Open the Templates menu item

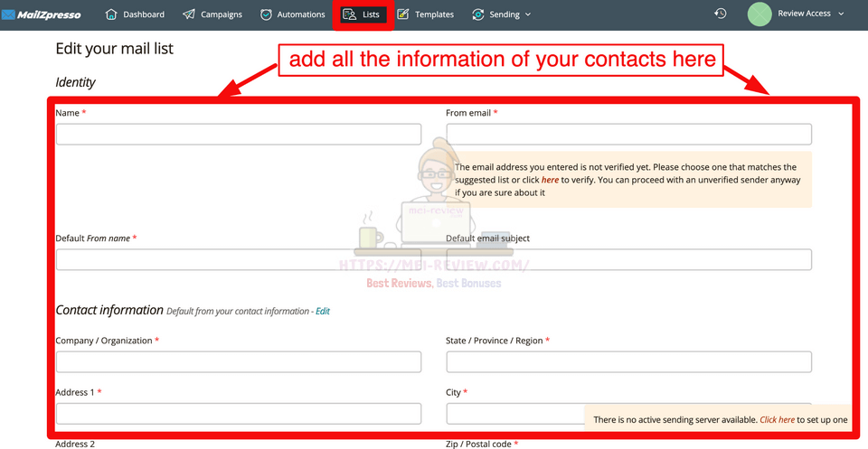click(x=434, y=14)
